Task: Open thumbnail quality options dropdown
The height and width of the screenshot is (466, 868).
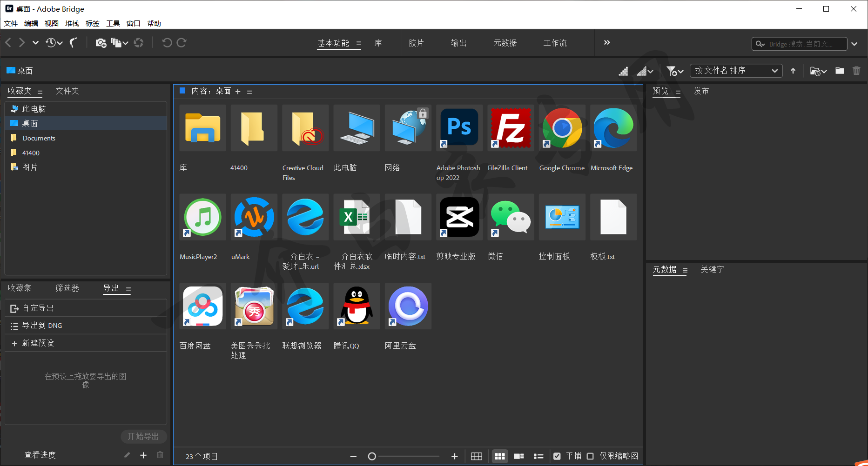Action: (645, 71)
